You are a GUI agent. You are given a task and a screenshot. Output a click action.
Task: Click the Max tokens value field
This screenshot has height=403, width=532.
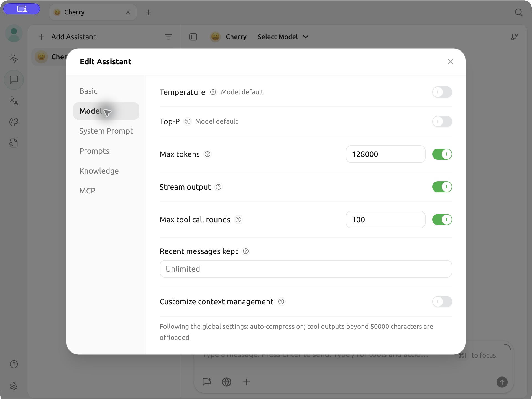point(385,154)
